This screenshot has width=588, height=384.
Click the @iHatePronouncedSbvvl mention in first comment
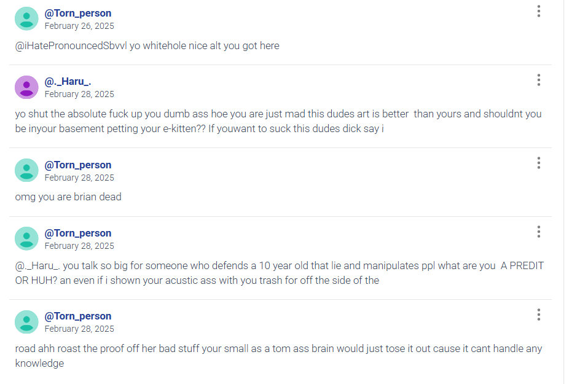point(71,45)
